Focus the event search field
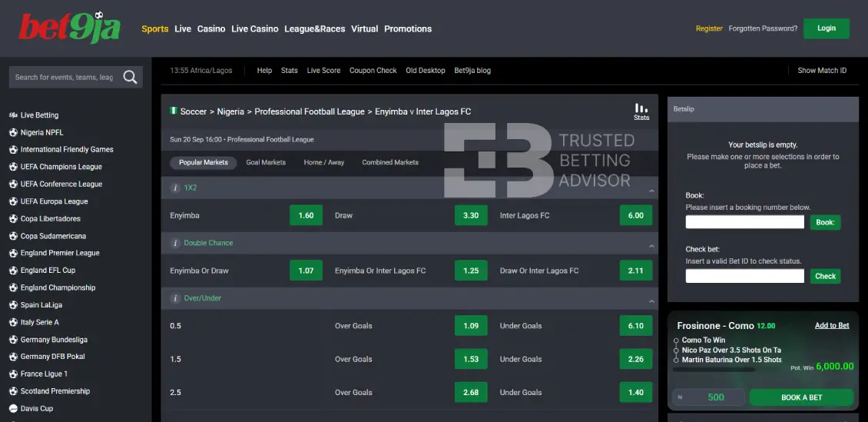The image size is (868, 422). 65,77
